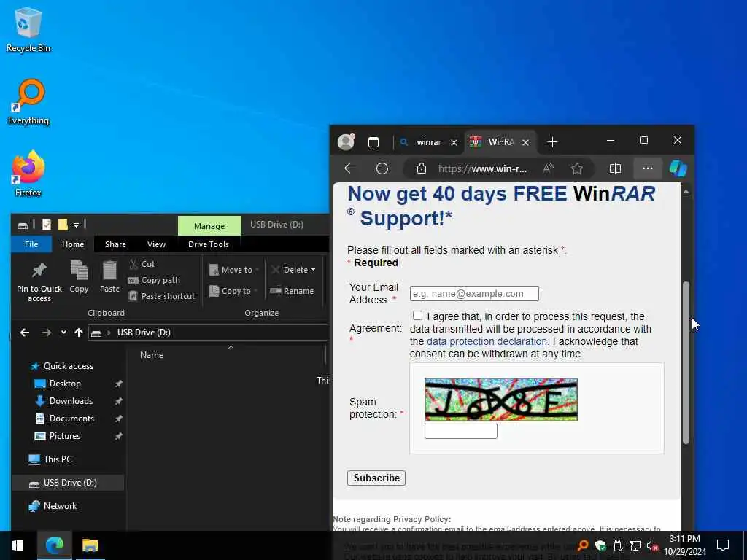This screenshot has width=747, height=560.
Task: Go back in File Explorer navigation
Action: coord(25,332)
